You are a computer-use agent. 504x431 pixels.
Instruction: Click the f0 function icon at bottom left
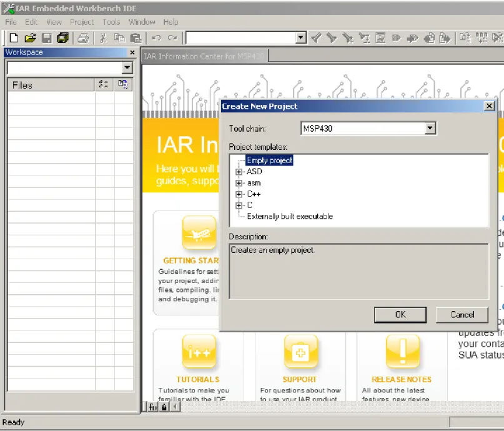pos(152,407)
